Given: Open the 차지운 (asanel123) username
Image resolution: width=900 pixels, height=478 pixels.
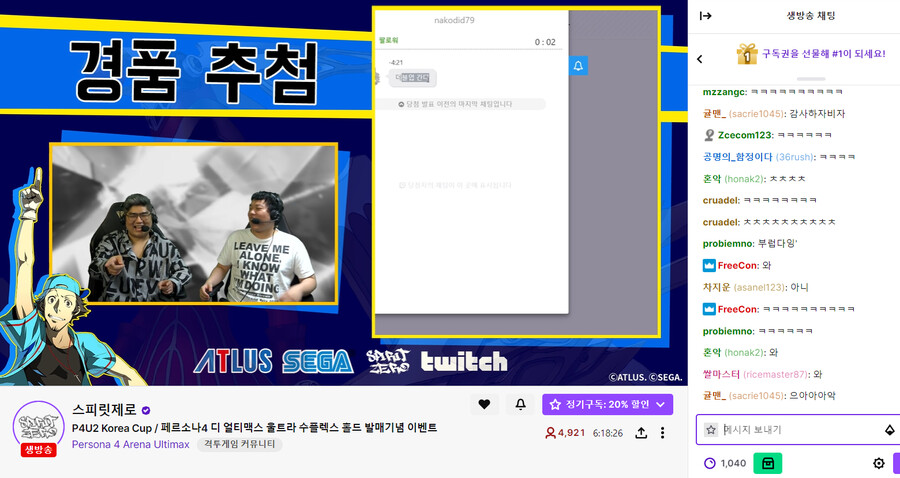Looking at the screenshot, I should coord(743,287).
